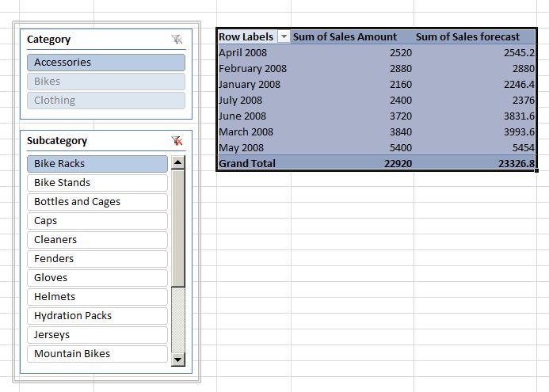
Task: Select Bikes in the Category slicer
Action: [x=106, y=82]
